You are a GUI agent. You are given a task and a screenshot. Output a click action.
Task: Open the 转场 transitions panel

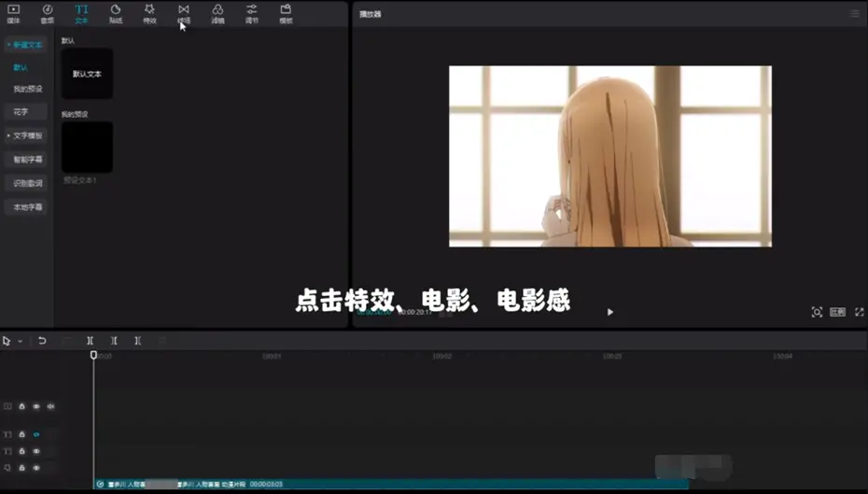pyautogui.click(x=184, y=14)
